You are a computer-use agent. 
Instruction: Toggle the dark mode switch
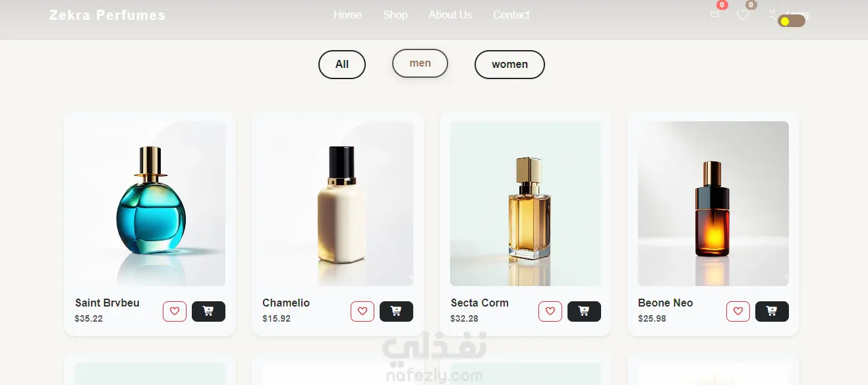tap(792, 21)
